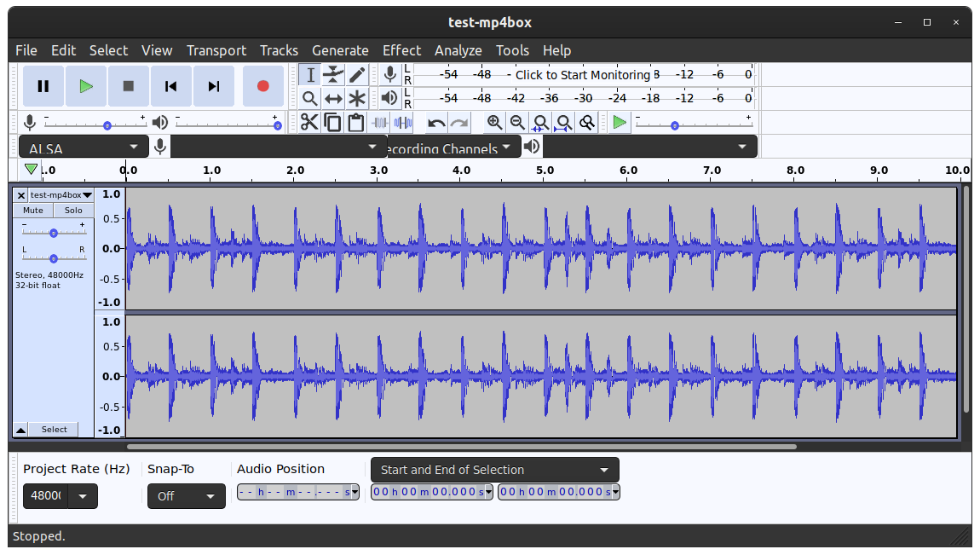Trim audio outside selection

(379, 123)
